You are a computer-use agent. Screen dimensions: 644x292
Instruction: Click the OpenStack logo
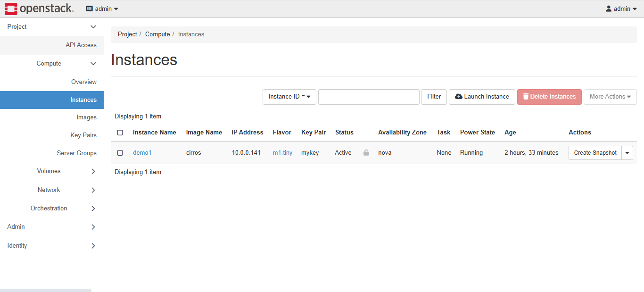39,8
